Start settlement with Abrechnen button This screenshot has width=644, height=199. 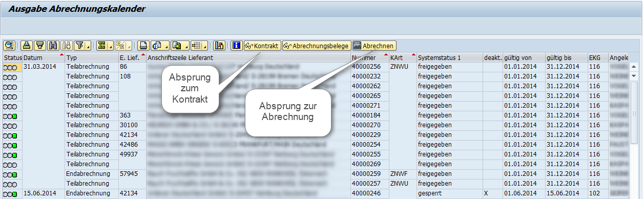[x=373, y=46]
